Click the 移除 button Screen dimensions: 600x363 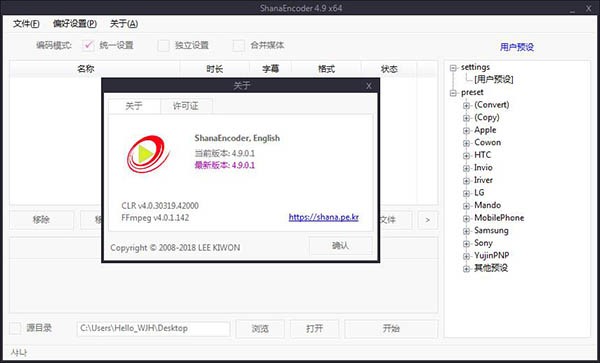click(41, 220)
